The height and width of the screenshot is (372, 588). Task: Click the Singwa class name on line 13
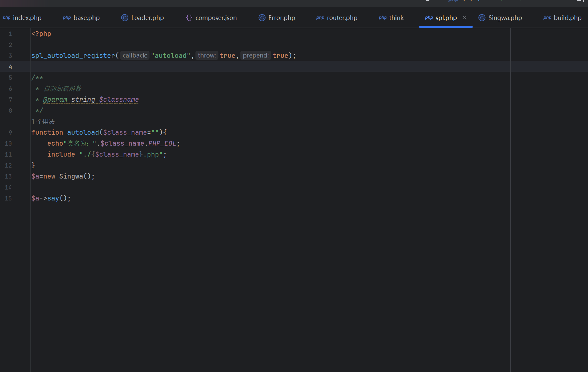71,176
